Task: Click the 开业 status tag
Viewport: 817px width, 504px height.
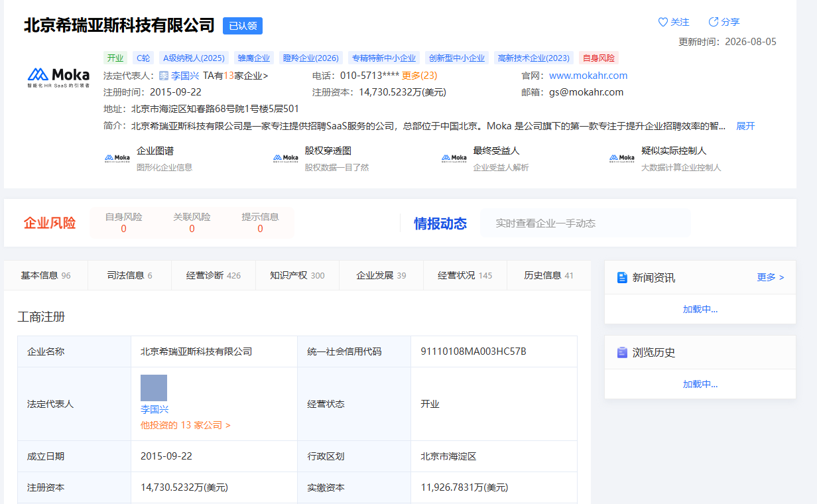Action: (115, 58)
